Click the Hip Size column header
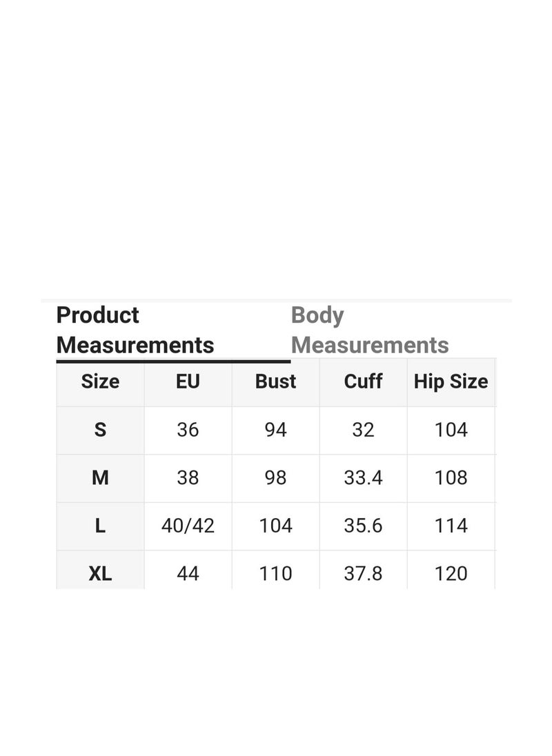Image resolution: width=552 pixels, height=756 pixels. [x=451, y=381]
